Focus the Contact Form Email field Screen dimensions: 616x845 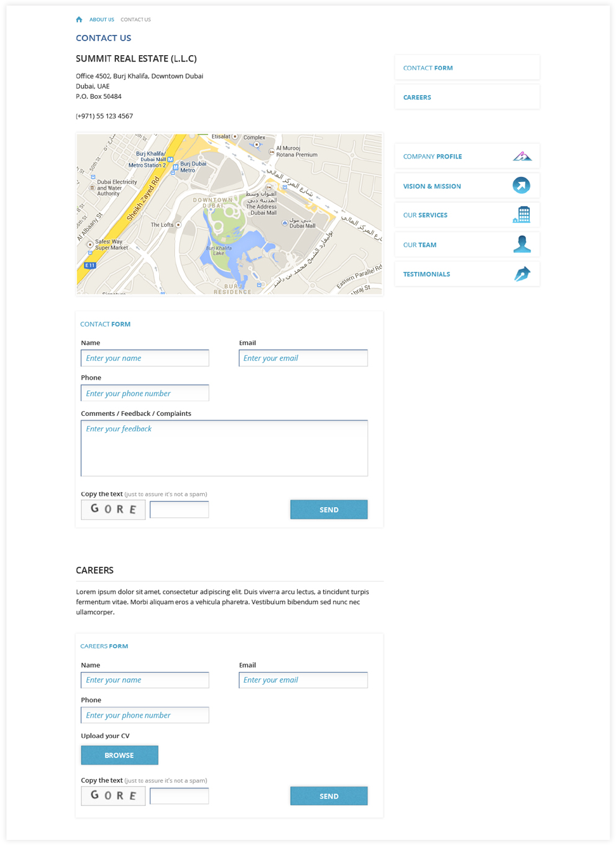(303, 358)
